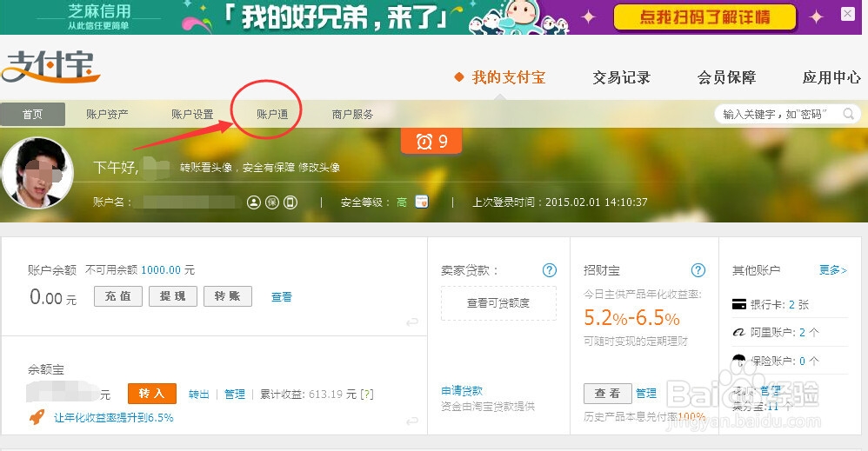Click the collapse arrow icon in 余额宝 section
This screenshot has height=451, width=868.
(x=412, y=421)
